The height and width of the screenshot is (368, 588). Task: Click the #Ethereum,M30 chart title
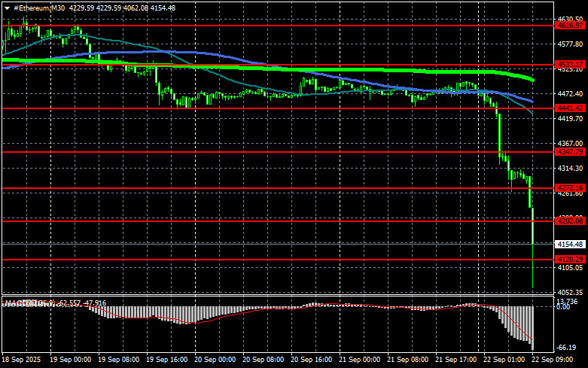point(39,8)
